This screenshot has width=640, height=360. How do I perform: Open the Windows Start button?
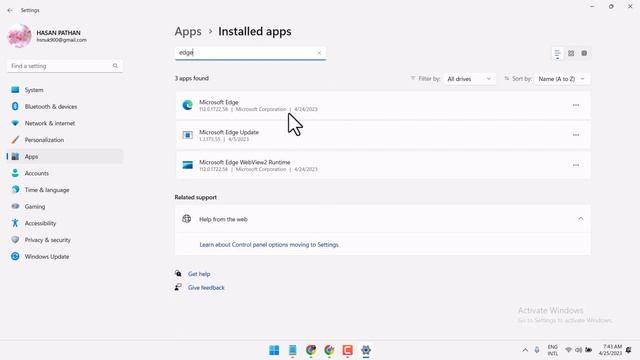point(274,350)
